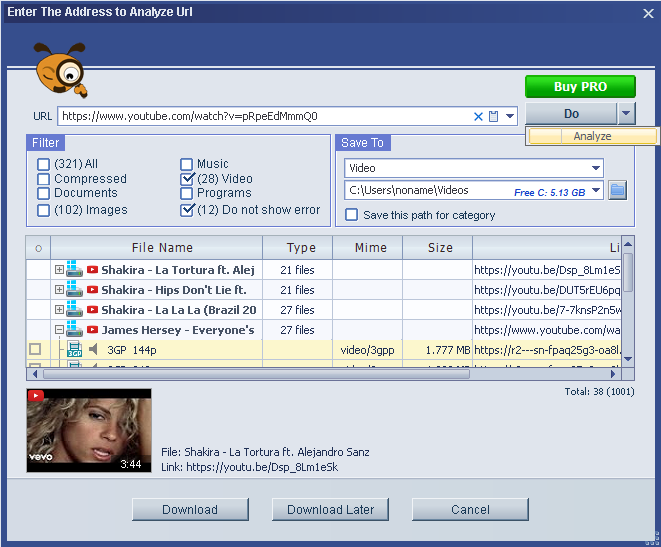
Task: Click YouTube icon on James Hersey row
Action: click(x=92, y=330)
